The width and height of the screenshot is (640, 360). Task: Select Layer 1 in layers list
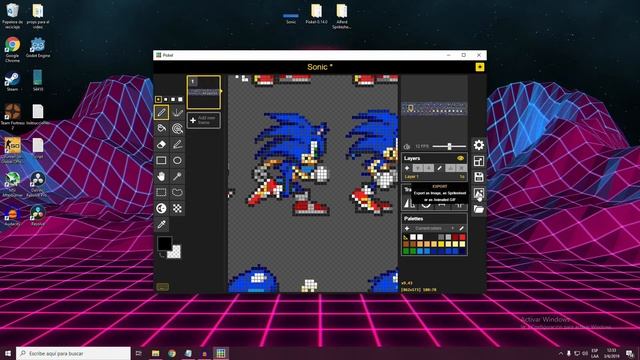coord(434,177)
